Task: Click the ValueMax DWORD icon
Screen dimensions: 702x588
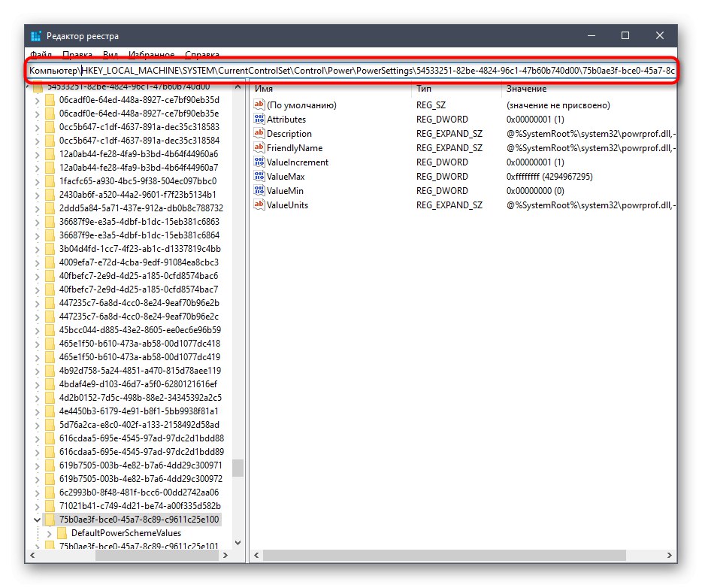Action: click(259, 177)
